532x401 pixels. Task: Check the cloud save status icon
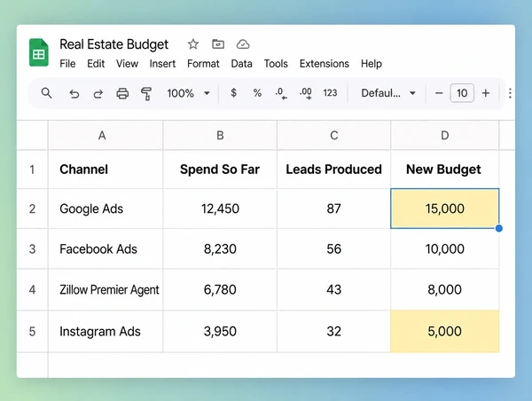(x=243, y=44)
